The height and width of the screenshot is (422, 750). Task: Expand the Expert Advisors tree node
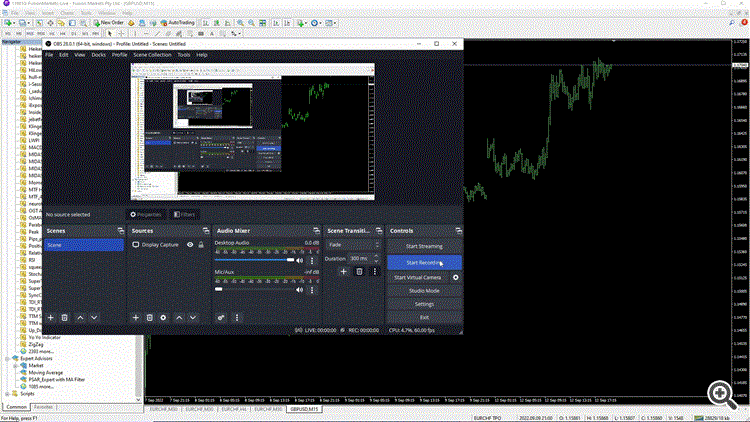coord(7,358)
